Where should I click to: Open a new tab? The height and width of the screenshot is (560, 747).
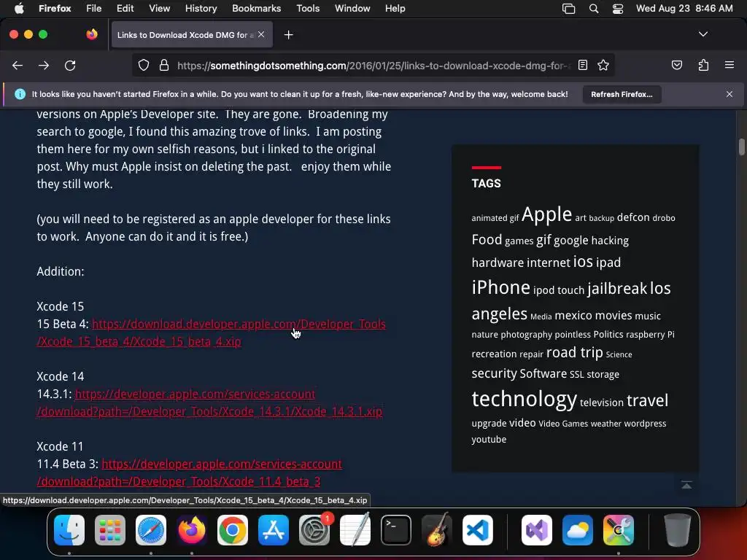288,35
